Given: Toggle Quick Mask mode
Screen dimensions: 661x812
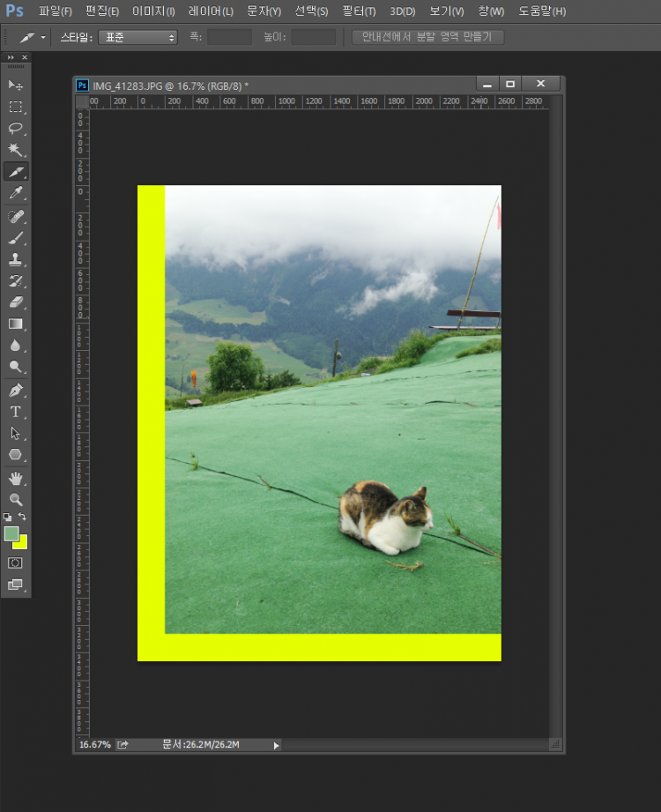Looking at the screenshot, I should [16, 562].
